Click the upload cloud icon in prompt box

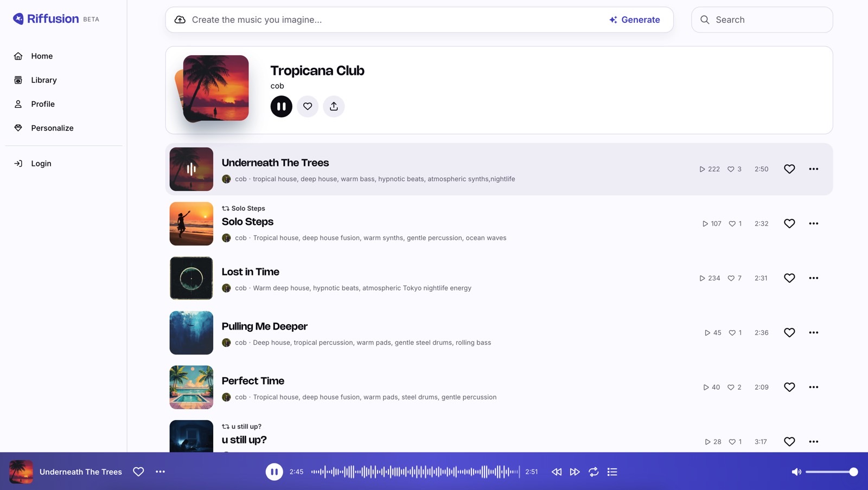click(x=180, y=20)
